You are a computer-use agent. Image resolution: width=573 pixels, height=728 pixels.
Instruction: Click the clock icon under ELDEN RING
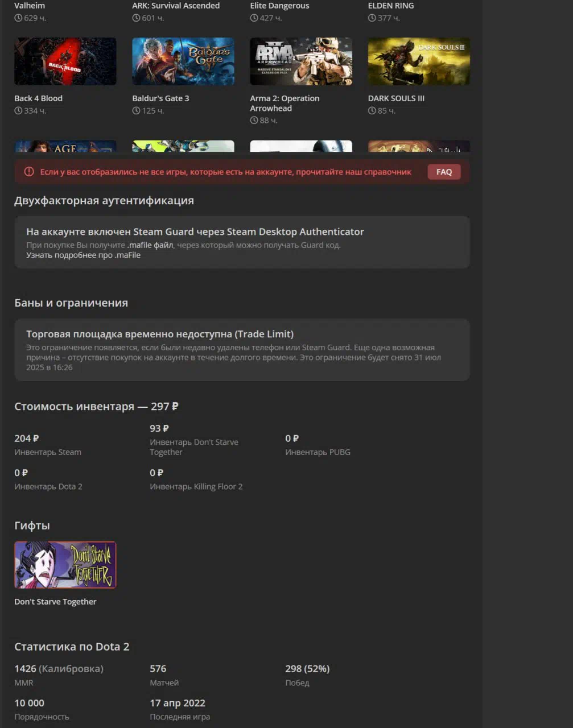click(x=372, y=18)
